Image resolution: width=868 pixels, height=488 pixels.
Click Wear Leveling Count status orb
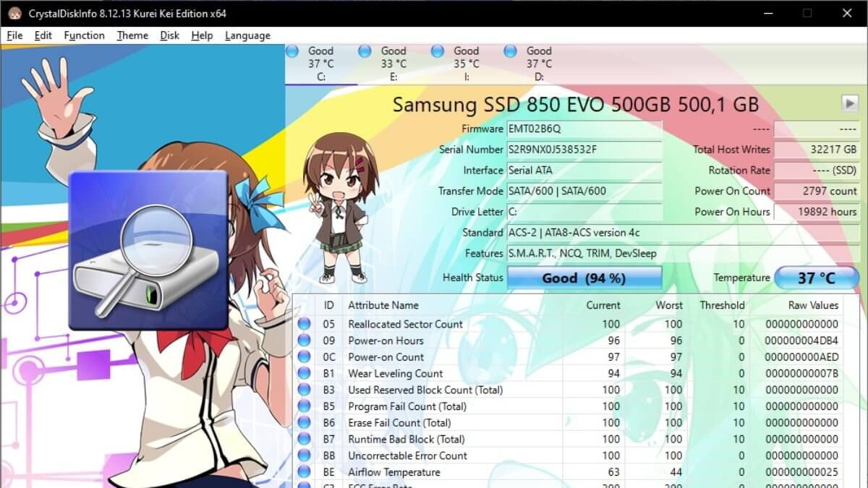coord(305,374)
